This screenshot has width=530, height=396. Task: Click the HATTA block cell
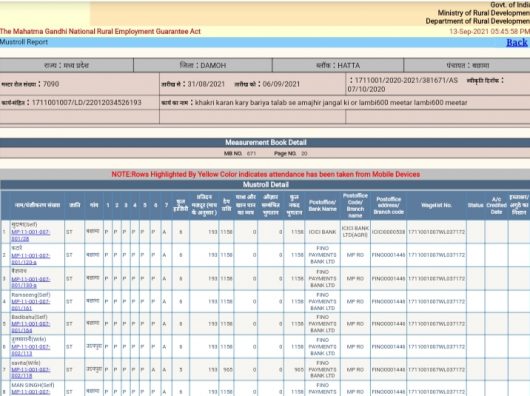click(x=338, y=65)
